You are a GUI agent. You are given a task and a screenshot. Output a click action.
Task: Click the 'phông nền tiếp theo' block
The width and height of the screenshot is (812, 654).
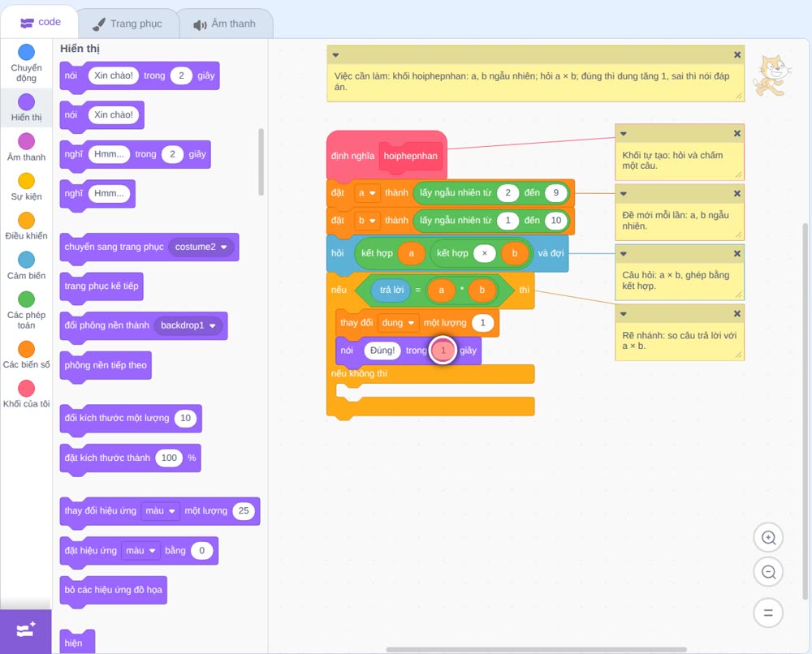click(106, 365)
